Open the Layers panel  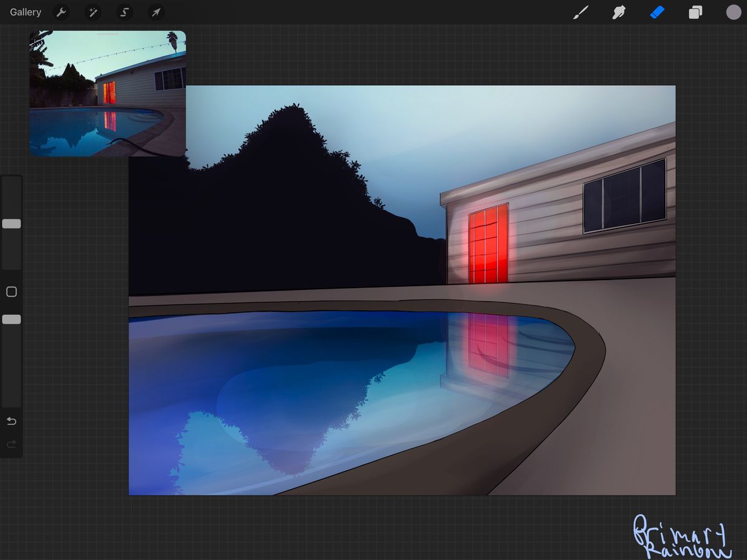click(695, 12)
